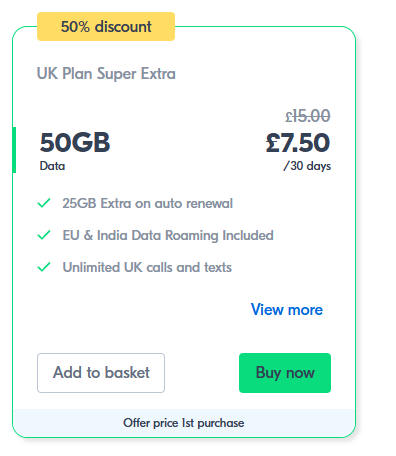Click the Offer price 1st purchase footer banner

click(x=184, y=423)
